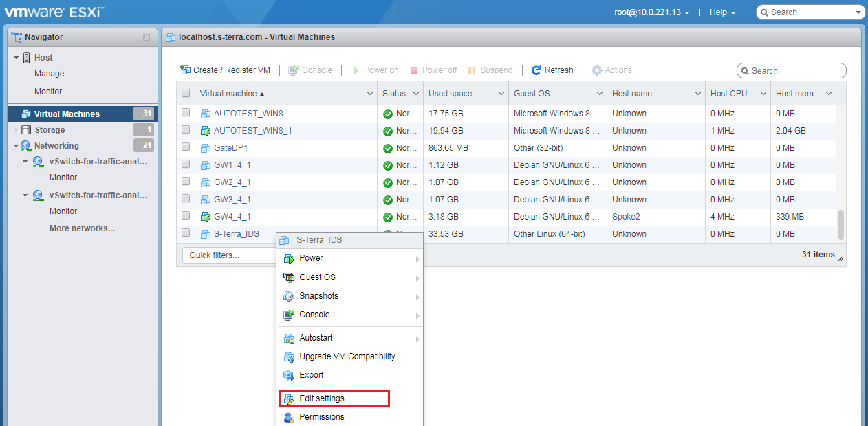Click the Edit settings pencil icon

289,398
